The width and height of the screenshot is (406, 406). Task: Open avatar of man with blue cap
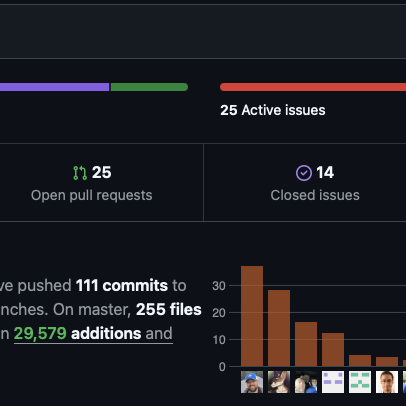point(252,382)
